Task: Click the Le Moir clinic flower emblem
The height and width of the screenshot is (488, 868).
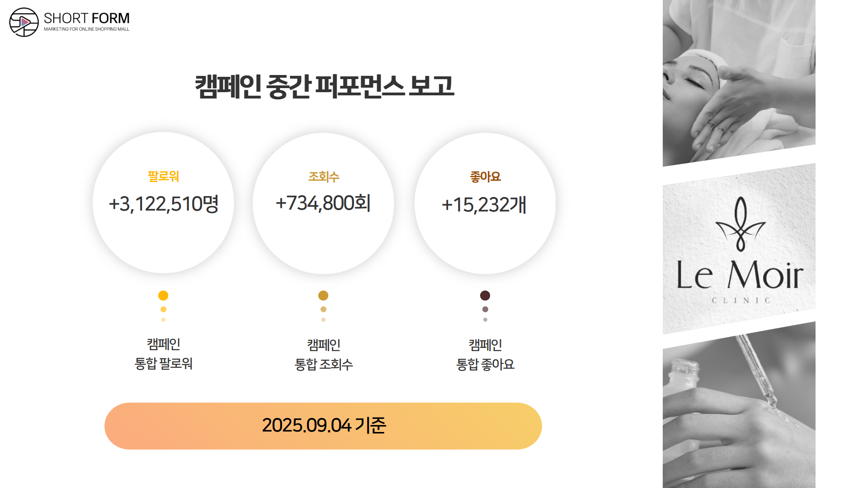Action: pyautogui.click(x=741, y=224)
